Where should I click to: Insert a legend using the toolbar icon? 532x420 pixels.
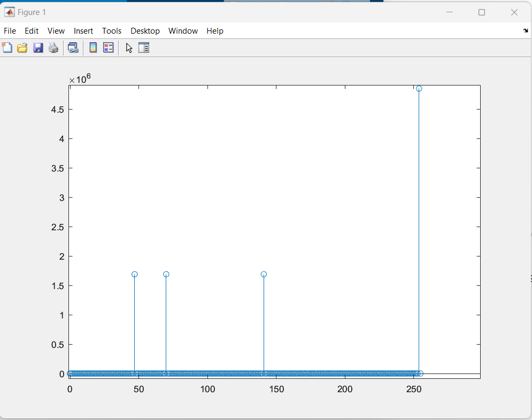(108, 48)
